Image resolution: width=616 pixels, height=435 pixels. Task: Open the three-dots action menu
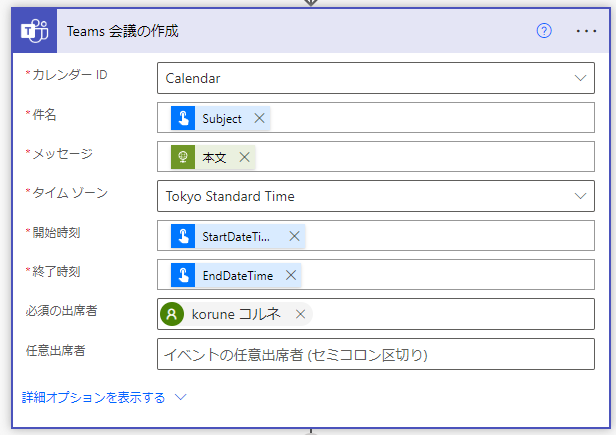click(x=586, y=31)
